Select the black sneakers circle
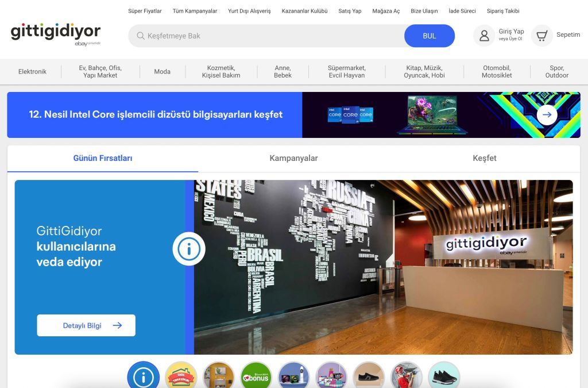 (444, 375)
